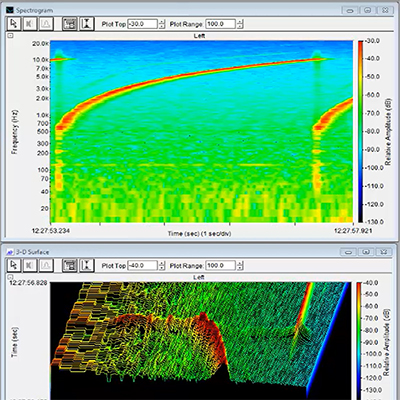
Task: Click the peak triangle tool in Spectrogram toolbar
Action: pos(46,24)
